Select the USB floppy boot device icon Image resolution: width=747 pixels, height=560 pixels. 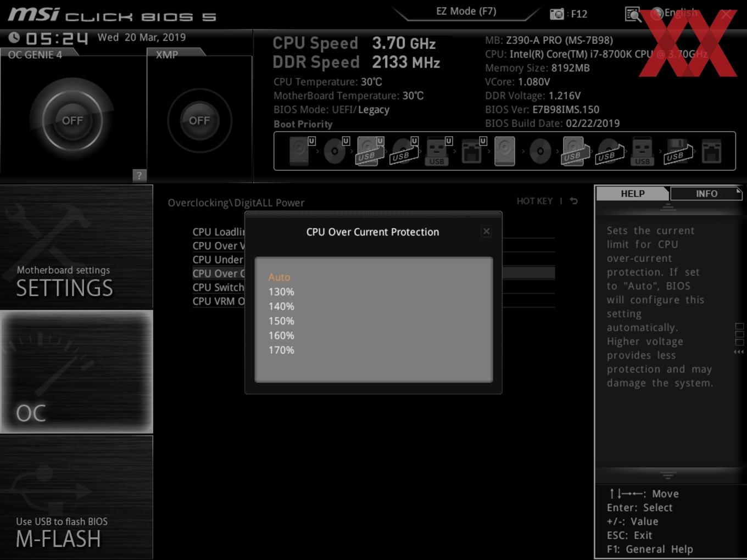[x=678, y=151]
